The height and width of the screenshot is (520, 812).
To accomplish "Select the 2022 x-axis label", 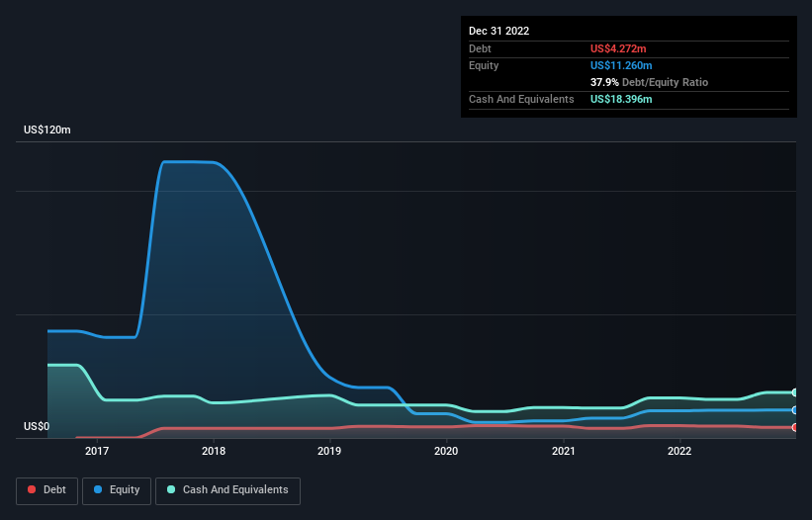I will click(679, 451).
